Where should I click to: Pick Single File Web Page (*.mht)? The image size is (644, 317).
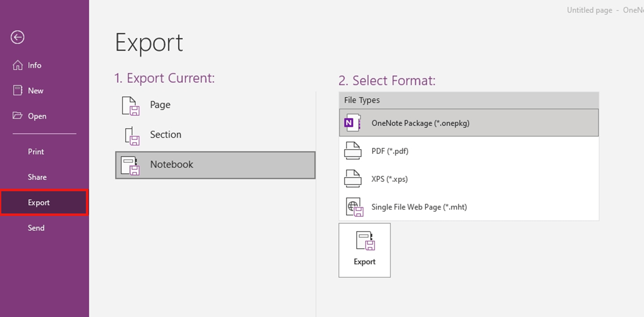419,207
